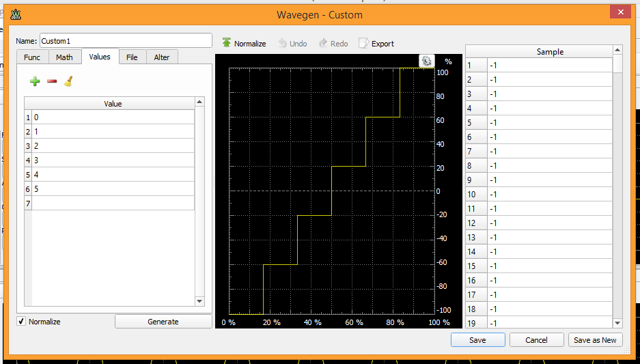Select the empty value row 7
640x364 pixels.
pyautogui.click(x=113, y=204)
